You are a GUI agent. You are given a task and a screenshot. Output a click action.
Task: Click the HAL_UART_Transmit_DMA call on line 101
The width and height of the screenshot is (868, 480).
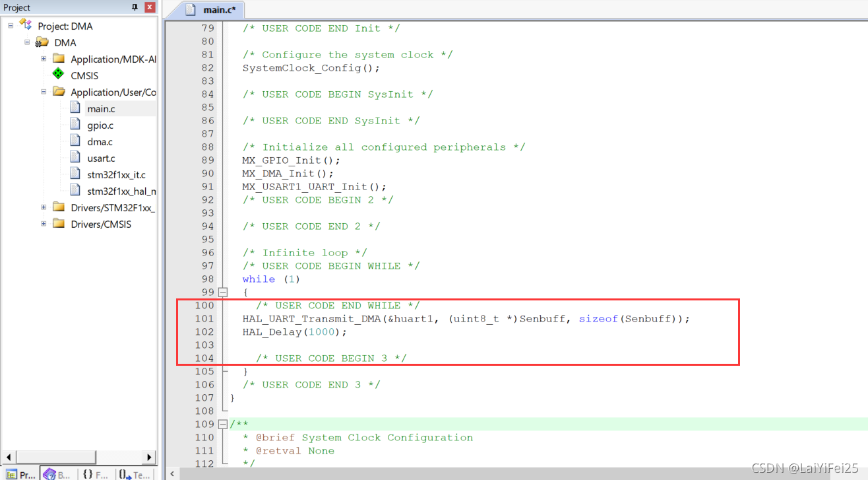pos(466,319)
